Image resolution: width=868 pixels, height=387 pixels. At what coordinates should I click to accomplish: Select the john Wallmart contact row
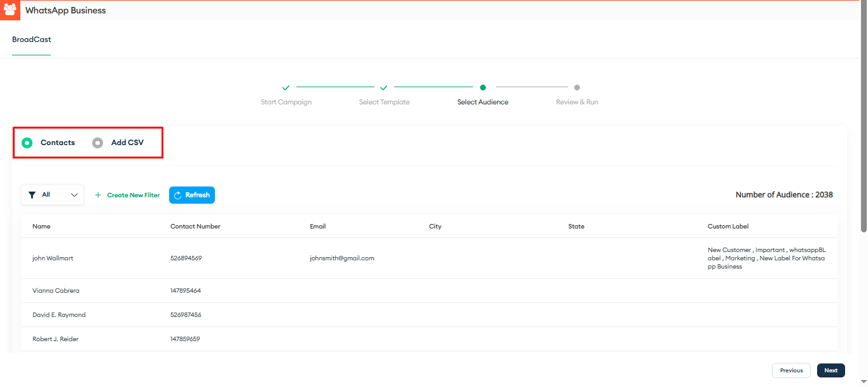point(429,258)
